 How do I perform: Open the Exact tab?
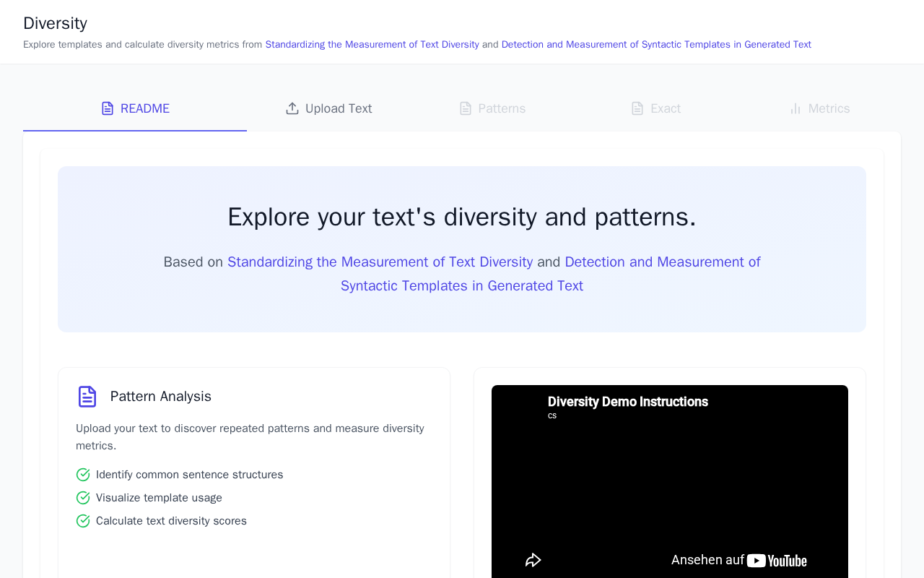click(x=655, y=108)
